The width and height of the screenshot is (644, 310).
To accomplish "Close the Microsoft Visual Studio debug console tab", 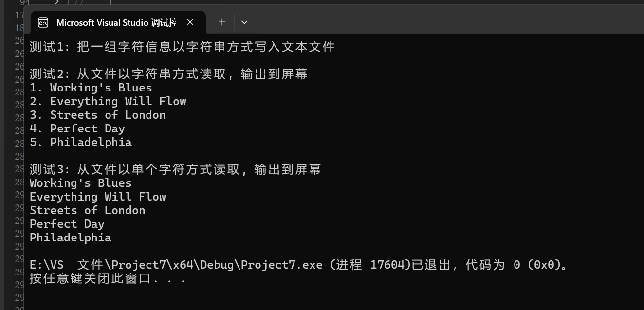I will (190, 22).
